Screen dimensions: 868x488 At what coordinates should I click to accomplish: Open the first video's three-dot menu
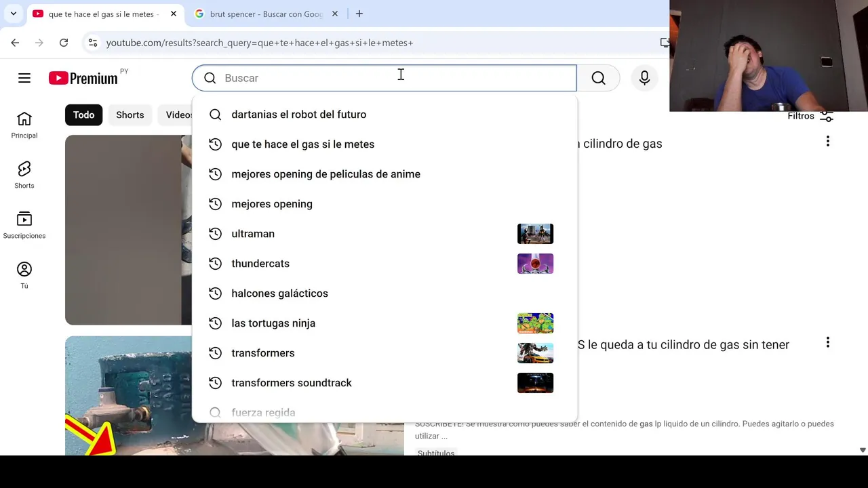[x=828, y=141]
